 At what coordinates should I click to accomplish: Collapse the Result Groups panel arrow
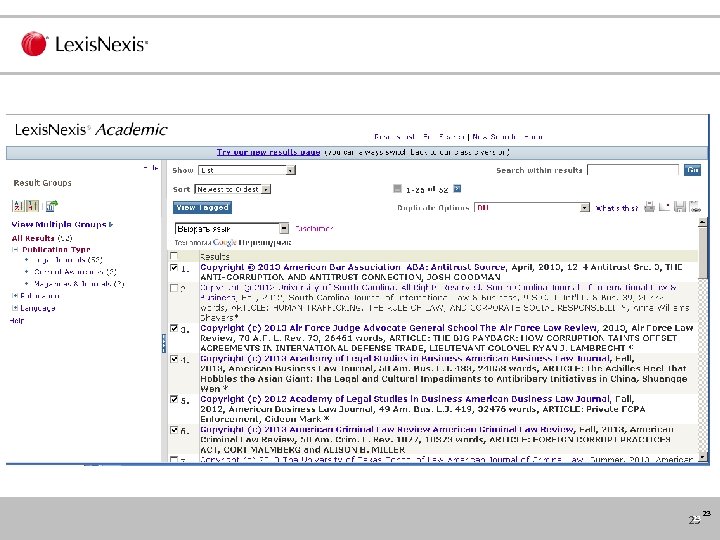(x=152, y=168)
